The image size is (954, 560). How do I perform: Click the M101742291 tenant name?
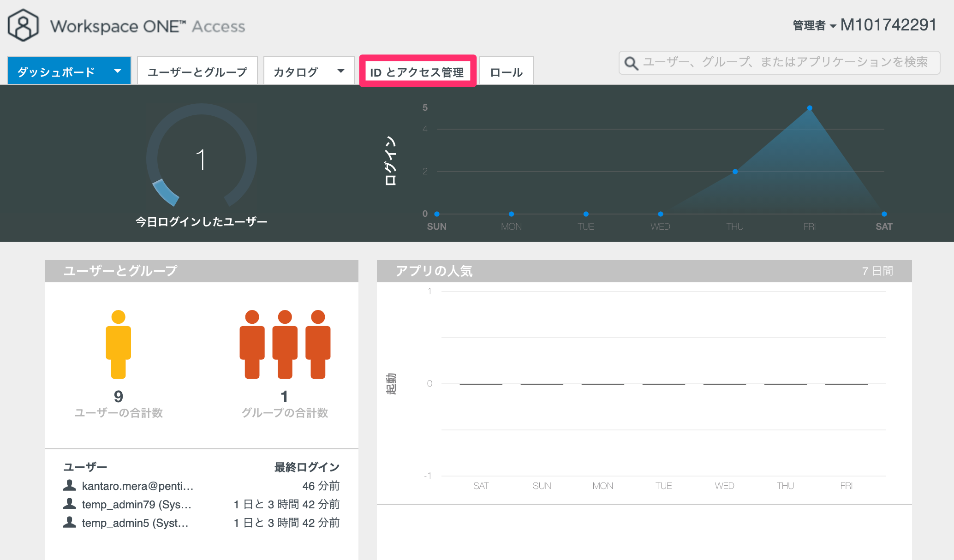[888, 25]
